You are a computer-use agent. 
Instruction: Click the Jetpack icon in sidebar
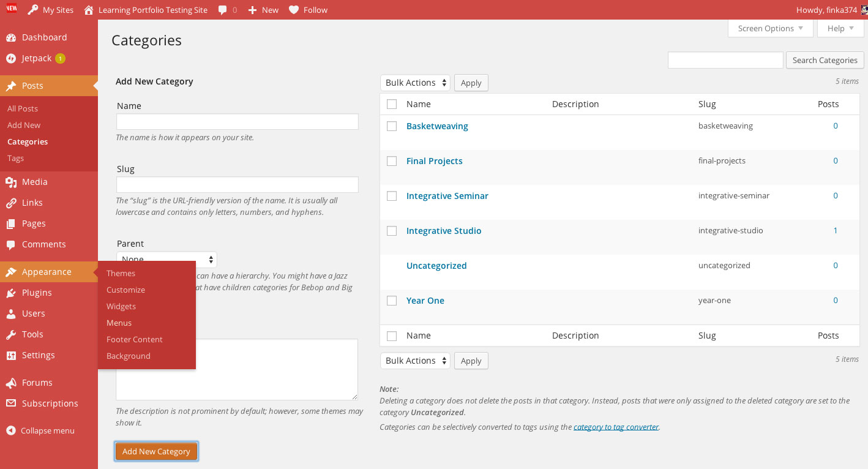tap(11, 58)
